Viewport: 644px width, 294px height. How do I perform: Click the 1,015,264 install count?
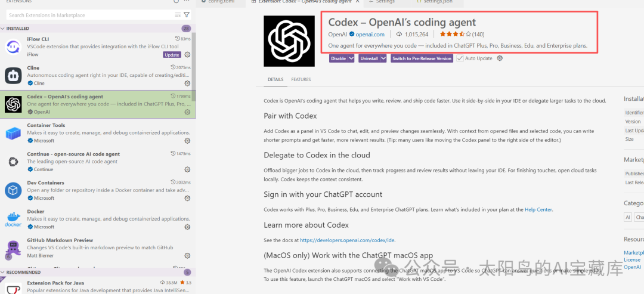416,34
